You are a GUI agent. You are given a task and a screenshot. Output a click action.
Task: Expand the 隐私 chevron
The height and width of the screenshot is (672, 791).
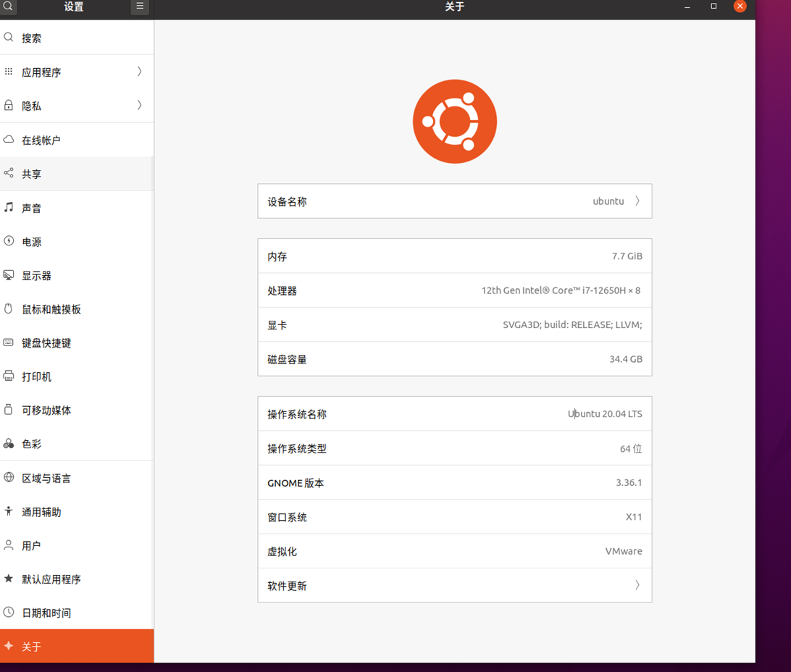(x=140, y=106)
